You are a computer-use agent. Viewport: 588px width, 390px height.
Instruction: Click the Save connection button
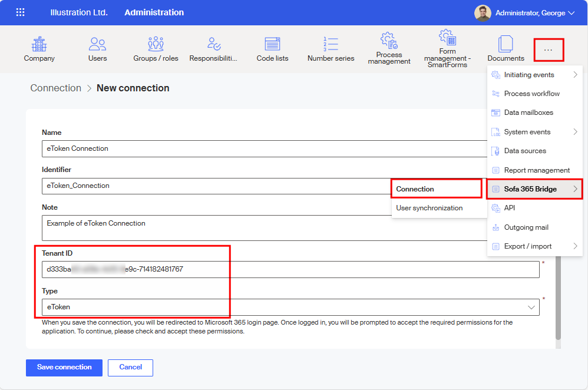[x=64, y=367]
